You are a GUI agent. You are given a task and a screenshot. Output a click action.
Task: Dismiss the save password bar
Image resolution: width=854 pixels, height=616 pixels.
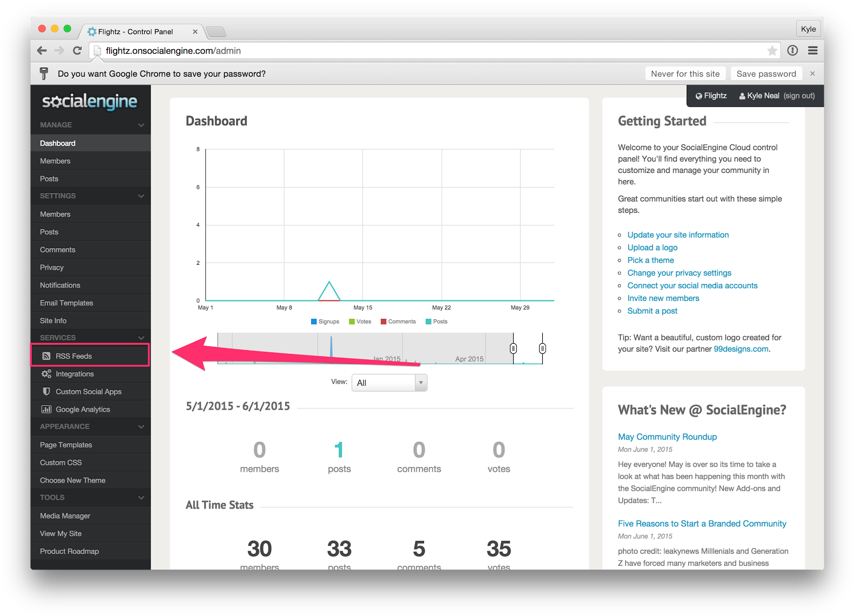point(812,73)
